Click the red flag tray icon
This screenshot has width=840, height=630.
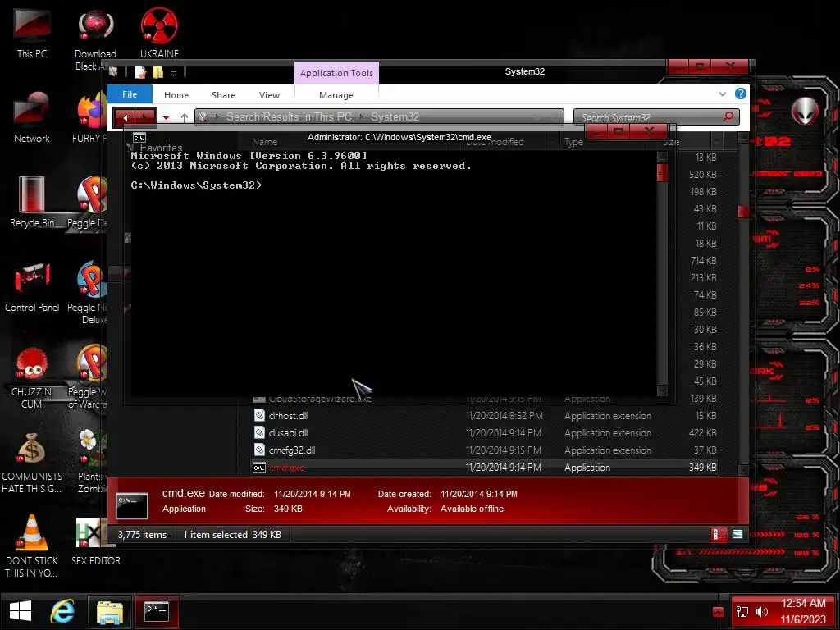(718, 612)
